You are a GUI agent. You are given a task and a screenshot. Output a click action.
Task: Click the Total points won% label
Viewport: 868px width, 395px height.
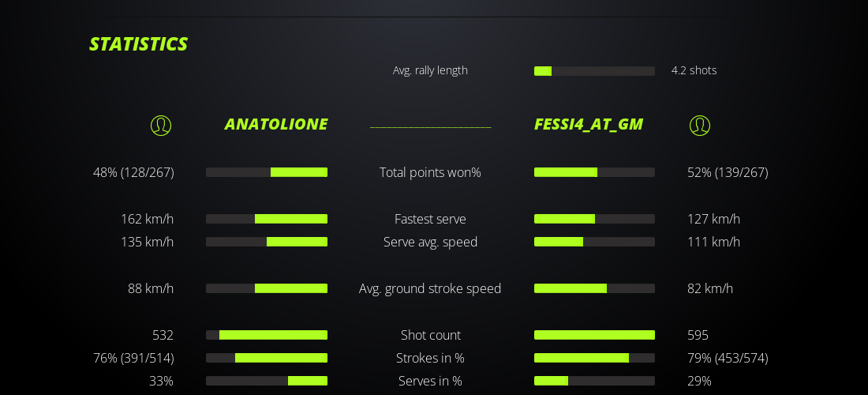coord(430,172)
